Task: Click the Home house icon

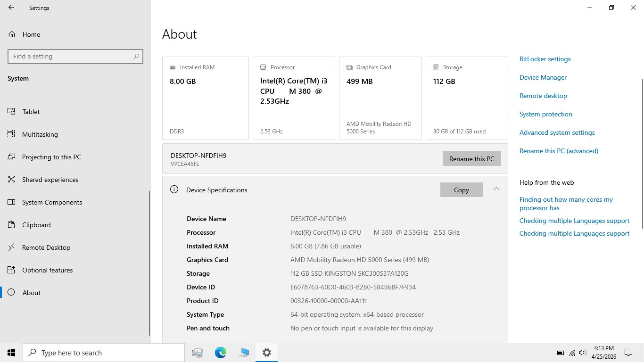Action: point(11,34)
